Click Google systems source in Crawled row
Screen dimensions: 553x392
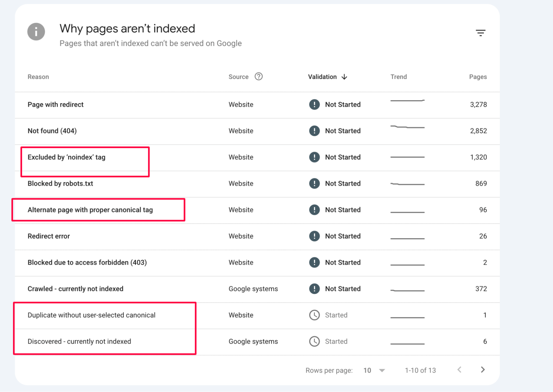(253, 289)
